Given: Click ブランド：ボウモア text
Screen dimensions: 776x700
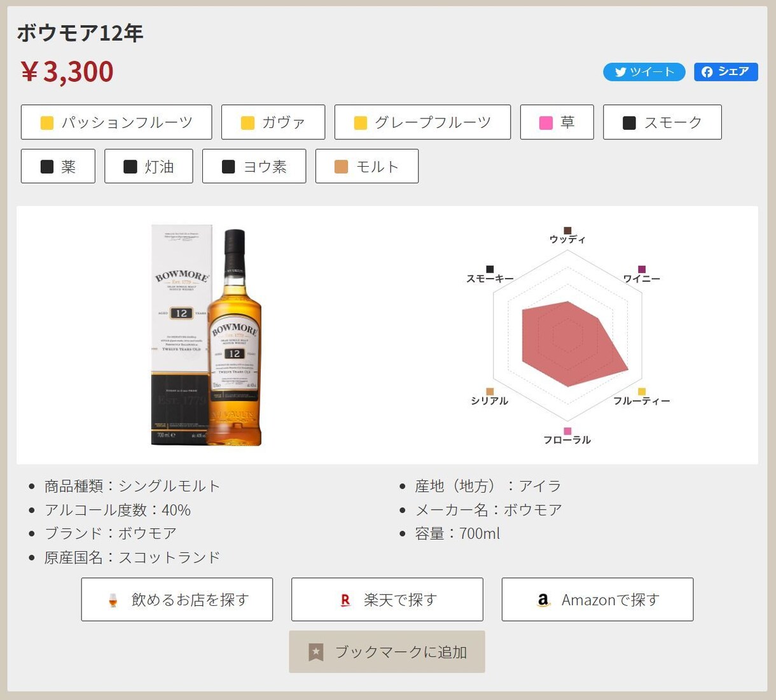Looking at the screenshot, I should [111, 533].
